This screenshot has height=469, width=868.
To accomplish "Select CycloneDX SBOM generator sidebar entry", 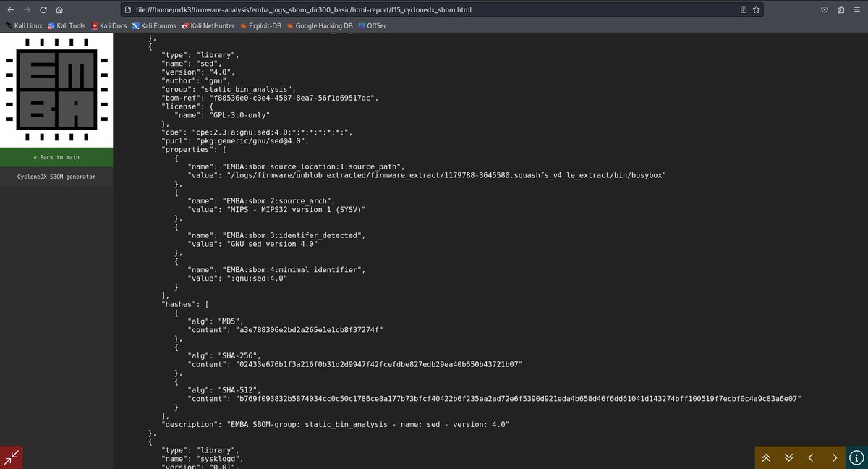I will click(56, 177).
